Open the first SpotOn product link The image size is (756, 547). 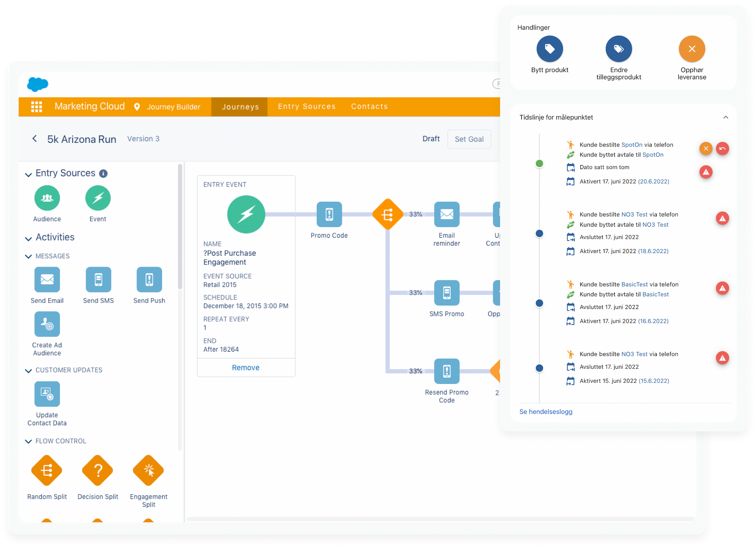(x=632, y=145)
